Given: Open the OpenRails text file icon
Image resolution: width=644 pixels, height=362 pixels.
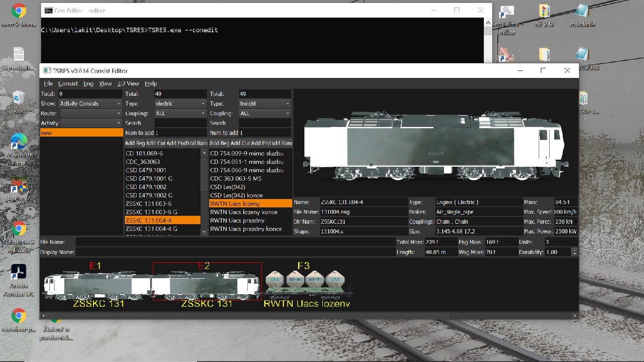Looking at the screenshot, I should (x=18, y=55).
